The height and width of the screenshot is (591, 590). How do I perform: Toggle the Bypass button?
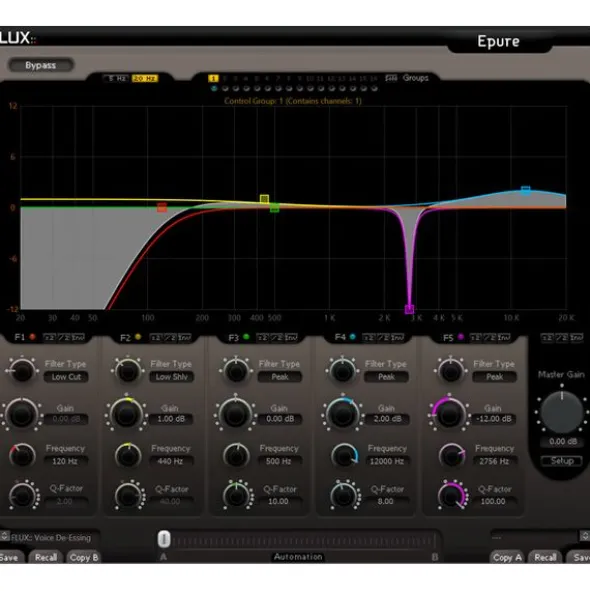point(41,65)
